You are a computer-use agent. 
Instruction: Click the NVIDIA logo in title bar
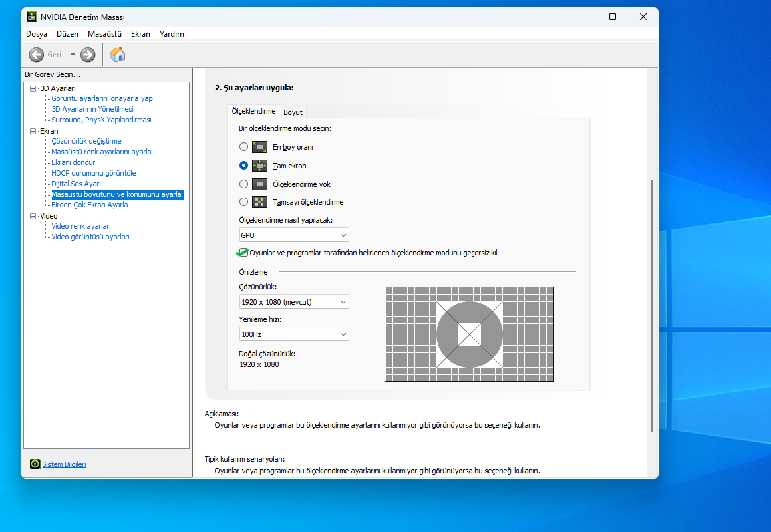[32, 17]
